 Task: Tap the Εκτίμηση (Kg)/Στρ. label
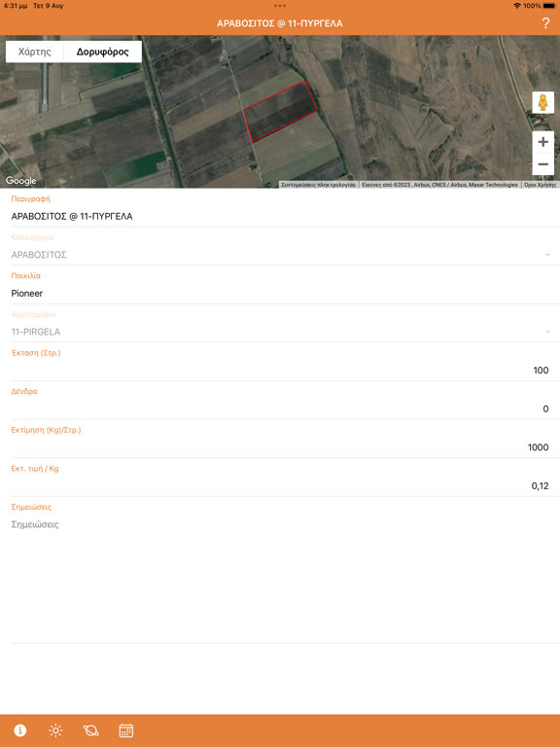[47, 430]
